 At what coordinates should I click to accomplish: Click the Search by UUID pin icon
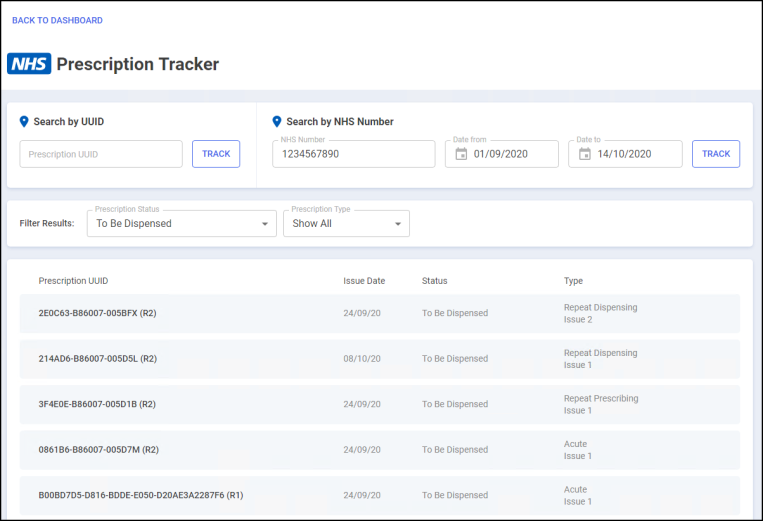click(x=25, y=121)
